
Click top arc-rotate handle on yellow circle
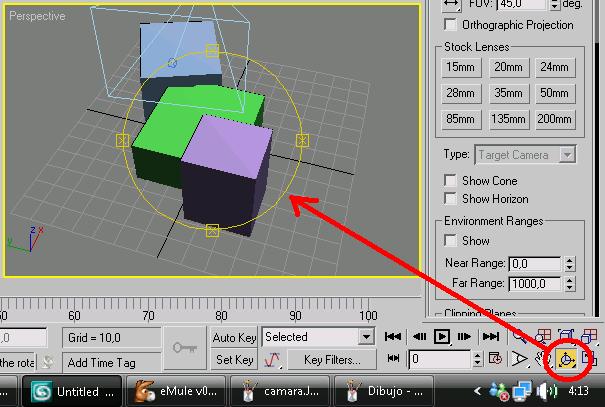(x=212, y=51)
